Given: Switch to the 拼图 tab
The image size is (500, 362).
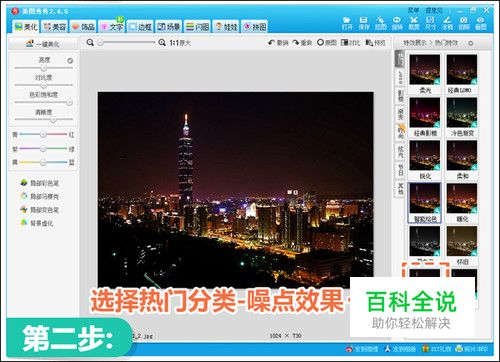Looking at the screenshot, I should coord(255,26).
